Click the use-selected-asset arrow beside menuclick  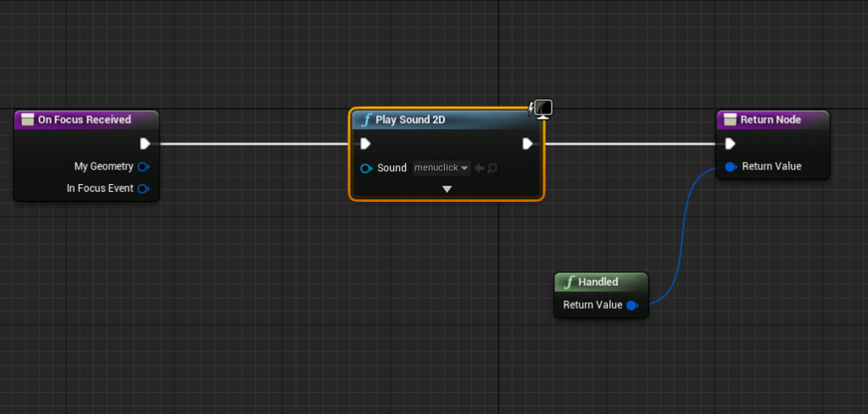(x=480, y=168)
